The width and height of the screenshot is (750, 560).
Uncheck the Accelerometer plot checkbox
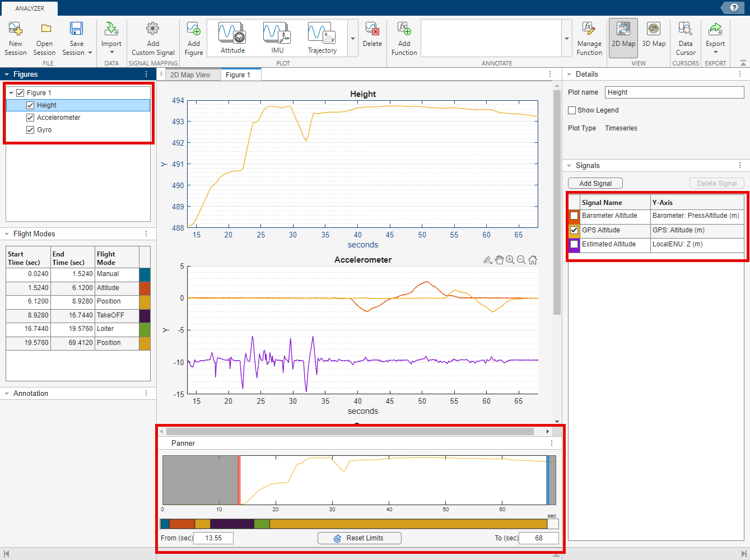(30, 118)
